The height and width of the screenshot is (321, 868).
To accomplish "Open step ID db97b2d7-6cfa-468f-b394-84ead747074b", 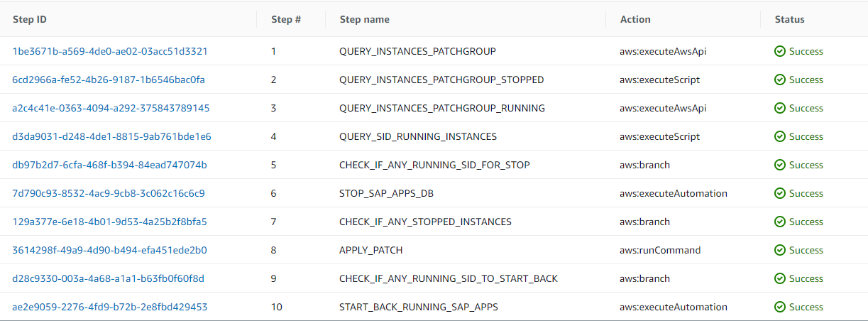I will point(110,165).
